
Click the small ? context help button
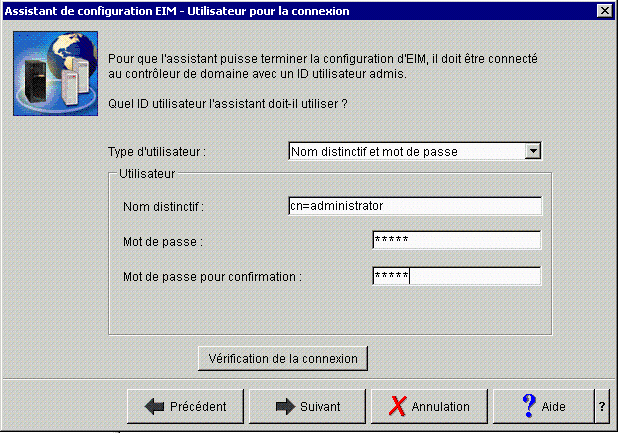(602, 406)
